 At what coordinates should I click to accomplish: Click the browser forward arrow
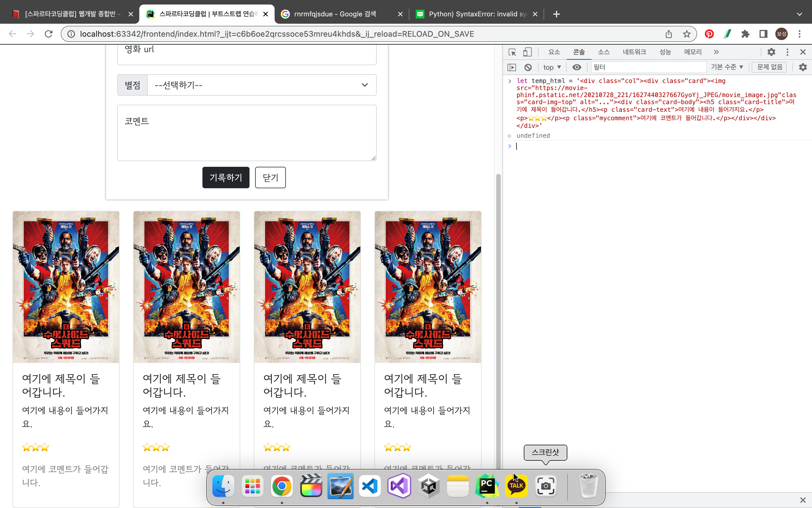pyautogui.click(x=30, y=34)
